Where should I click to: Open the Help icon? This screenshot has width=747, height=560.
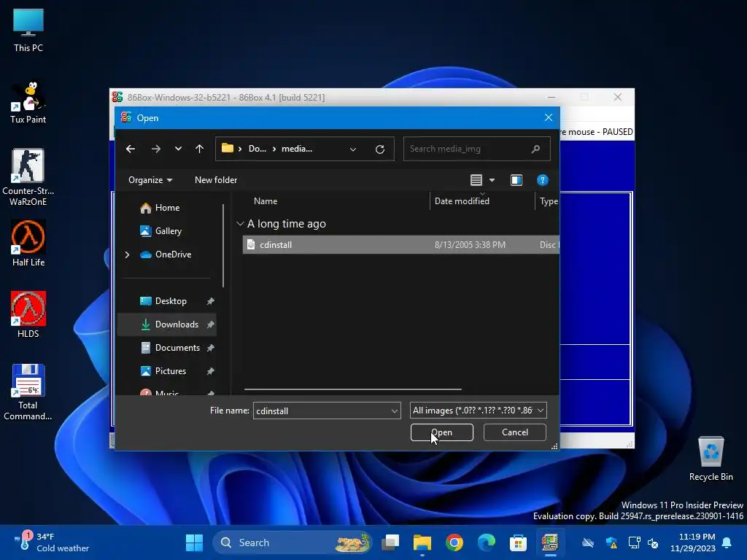[542, 180]
